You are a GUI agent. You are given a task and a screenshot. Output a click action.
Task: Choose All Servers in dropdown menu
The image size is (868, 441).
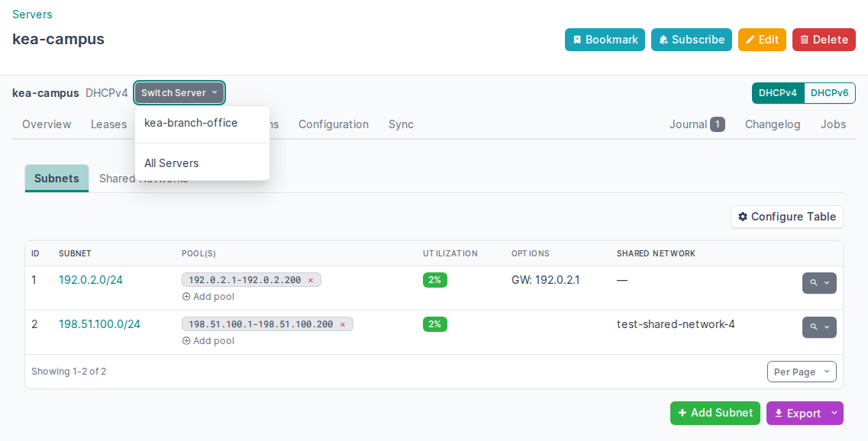202,163
